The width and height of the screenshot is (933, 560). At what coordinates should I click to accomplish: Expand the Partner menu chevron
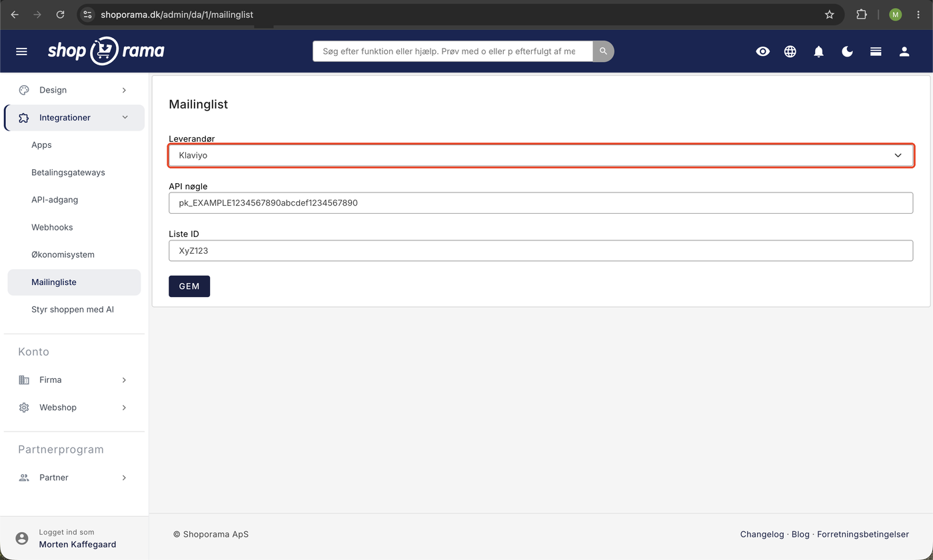124,477
